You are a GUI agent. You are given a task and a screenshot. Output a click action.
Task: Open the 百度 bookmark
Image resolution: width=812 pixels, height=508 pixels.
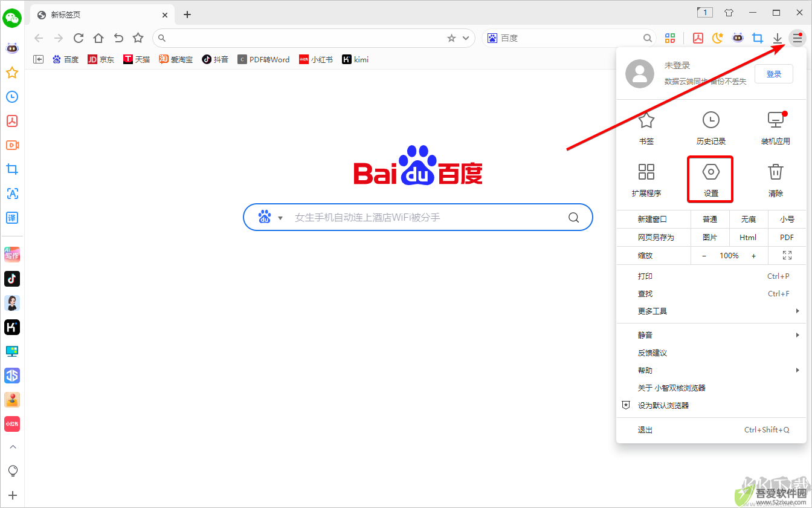point(65,59)
